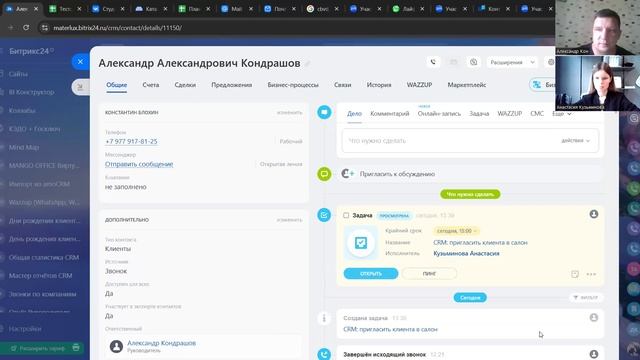Click the Отправить сообщение link

click(139, 164)
